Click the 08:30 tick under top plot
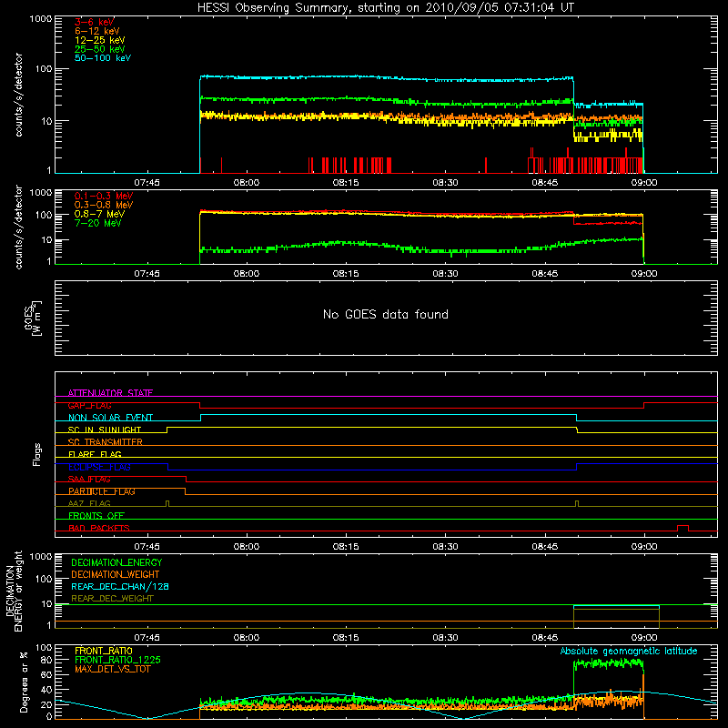 (x=445, y=183)
